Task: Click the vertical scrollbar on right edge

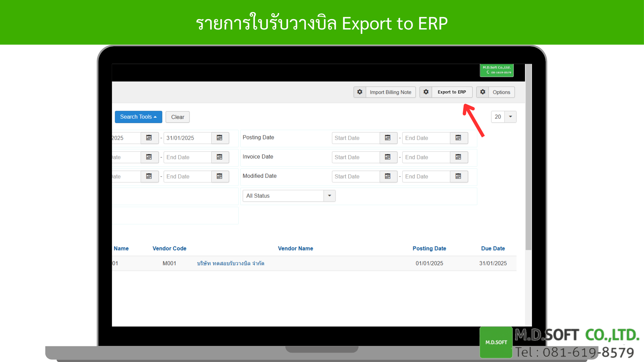Action: pos(528,158)
